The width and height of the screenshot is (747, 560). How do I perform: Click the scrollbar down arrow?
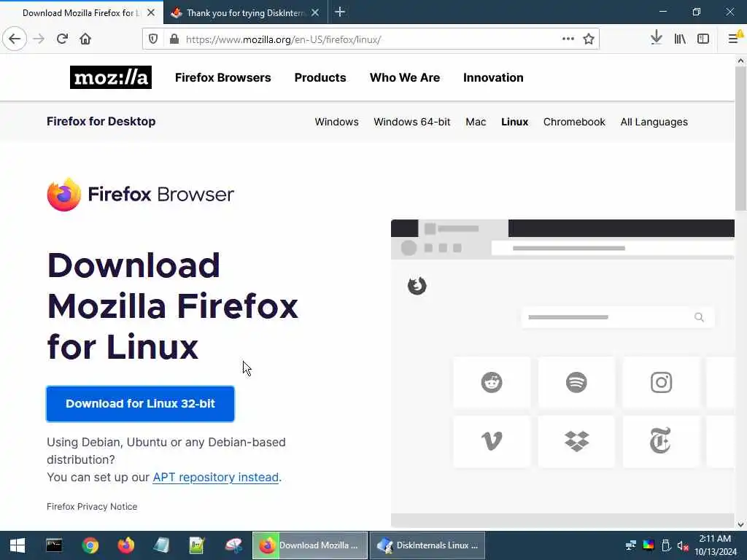click(740, 525)
